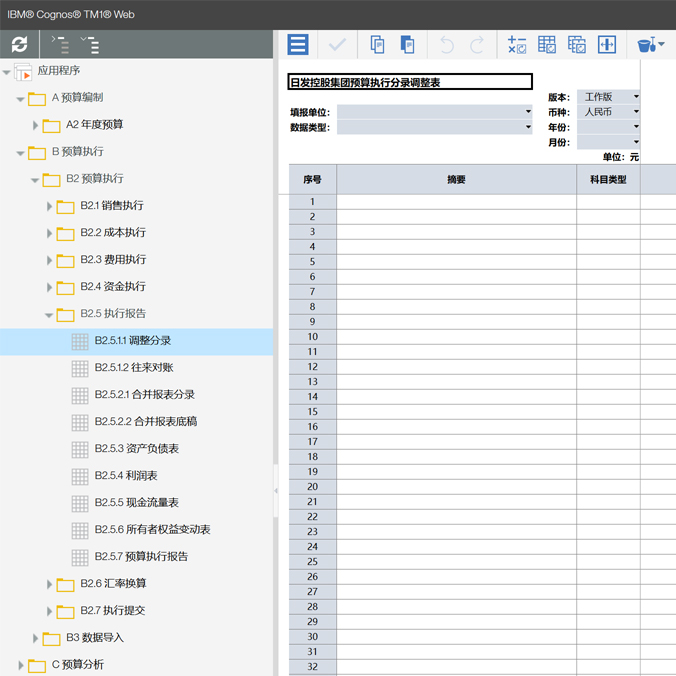Click the navigation pane collapse handle

point(275,491)
